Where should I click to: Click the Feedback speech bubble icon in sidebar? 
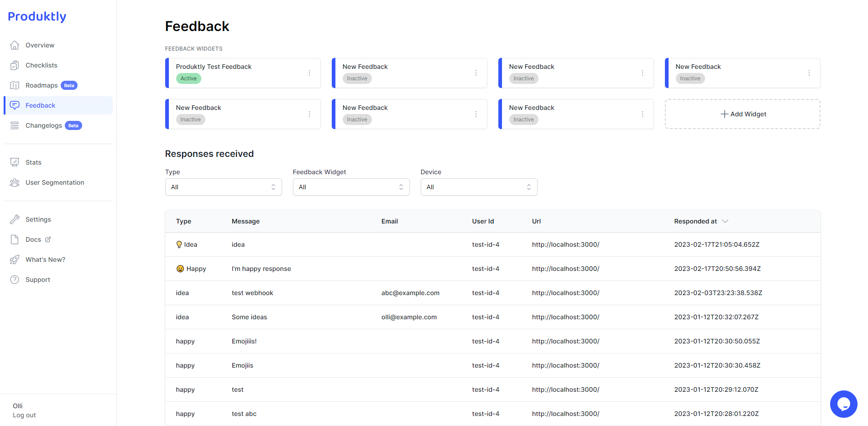15,105
